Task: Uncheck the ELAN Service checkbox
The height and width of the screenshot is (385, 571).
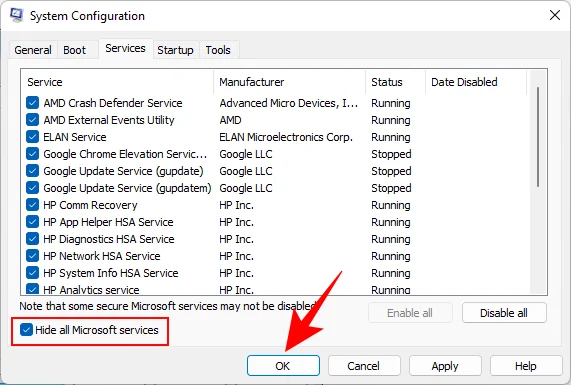Action: click(32, 137)
